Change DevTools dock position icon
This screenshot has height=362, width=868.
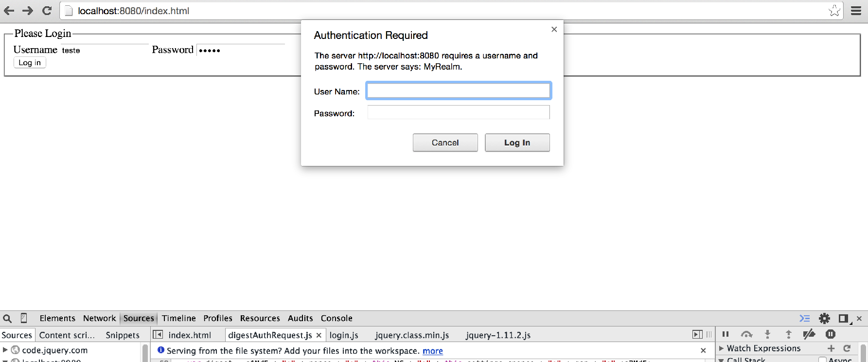[x=842, y=318]
